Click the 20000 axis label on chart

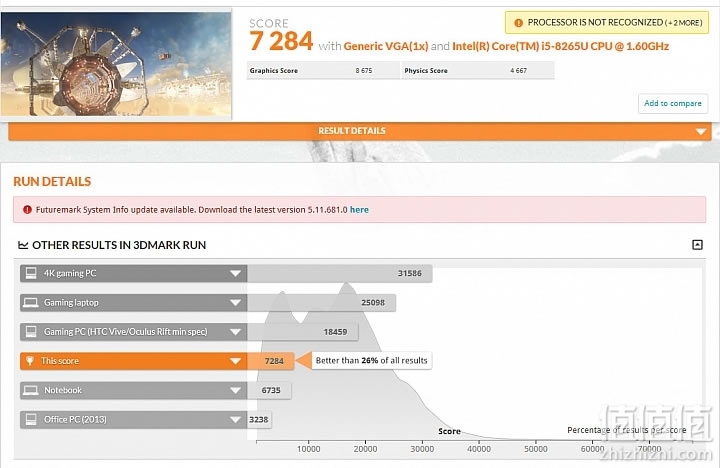(x=366, y=449)
